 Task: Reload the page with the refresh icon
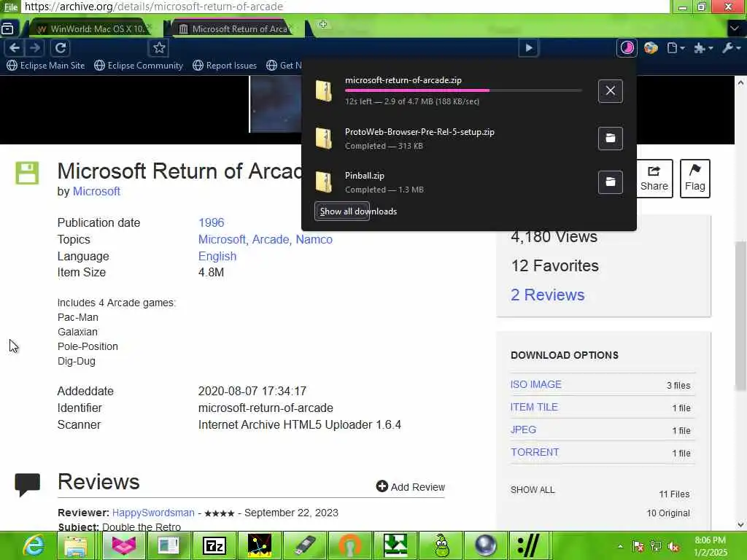[x=61, y=47]
